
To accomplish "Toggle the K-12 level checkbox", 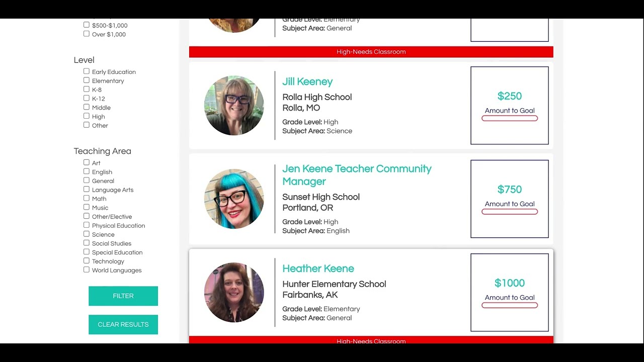I will (x=87, y=98).
